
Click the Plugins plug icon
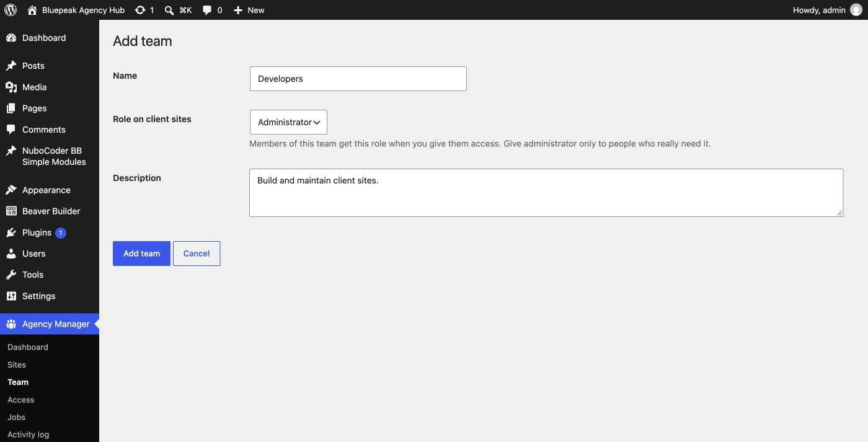(11, 232)
